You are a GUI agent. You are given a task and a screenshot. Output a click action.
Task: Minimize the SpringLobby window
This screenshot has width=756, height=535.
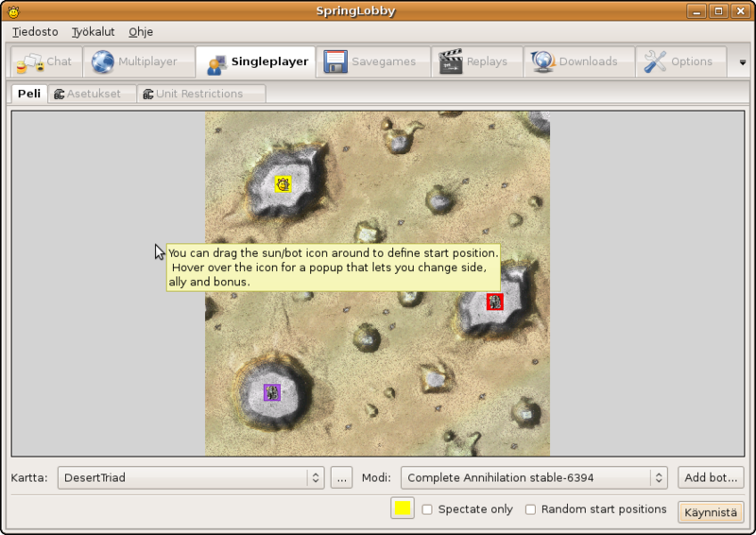696,11
